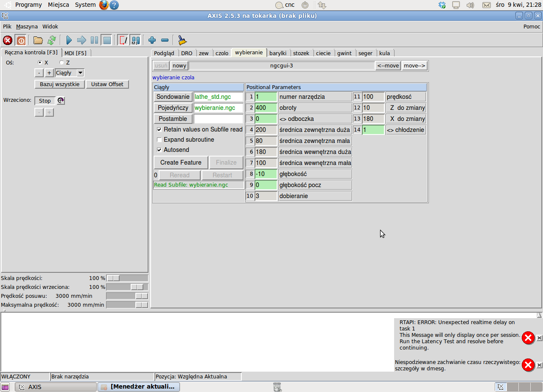543x392 pixels.
Task: Toggle optional pause M1 icon
Action: coord(135,40)
